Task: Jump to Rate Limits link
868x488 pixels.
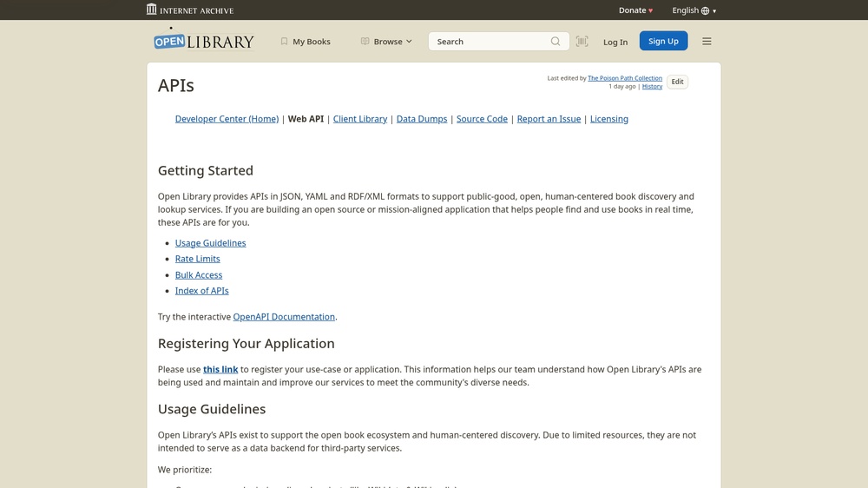Action: [198, 259]
